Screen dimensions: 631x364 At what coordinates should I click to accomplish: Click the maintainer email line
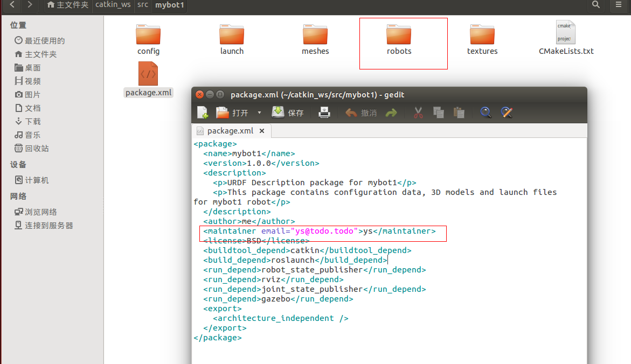pos(320,231)
